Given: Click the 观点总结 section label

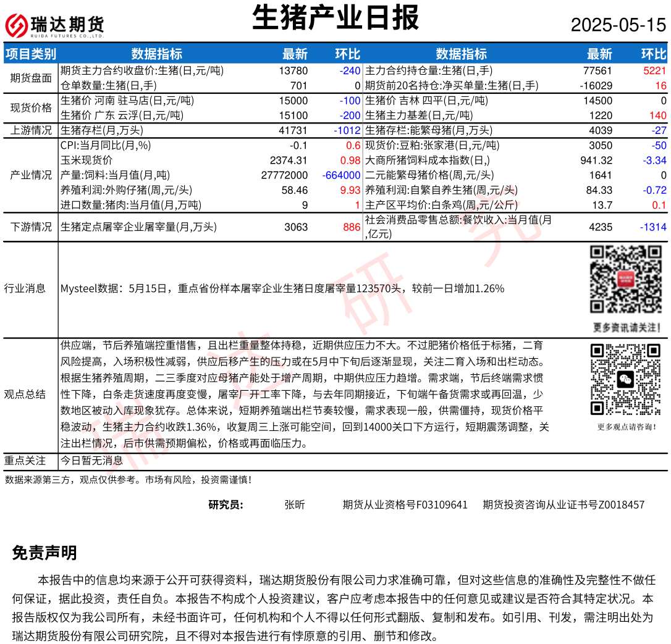Looking at the screenshot, I should (25, 395).
